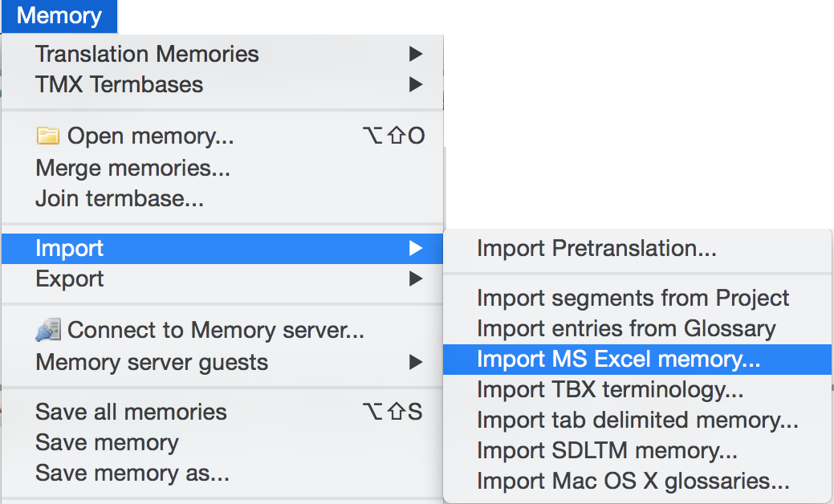The image size is (834, 504).
Task: Click Import segments from Project
Action: click(633, 298)
